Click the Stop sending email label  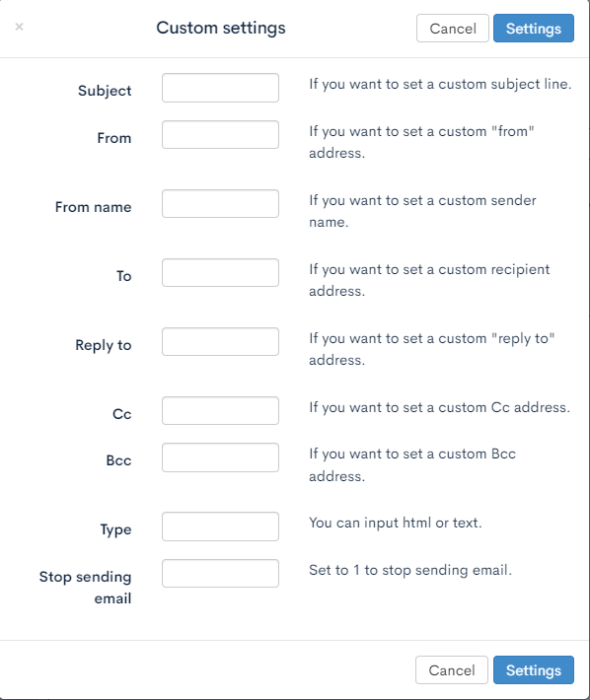(85, 588)
